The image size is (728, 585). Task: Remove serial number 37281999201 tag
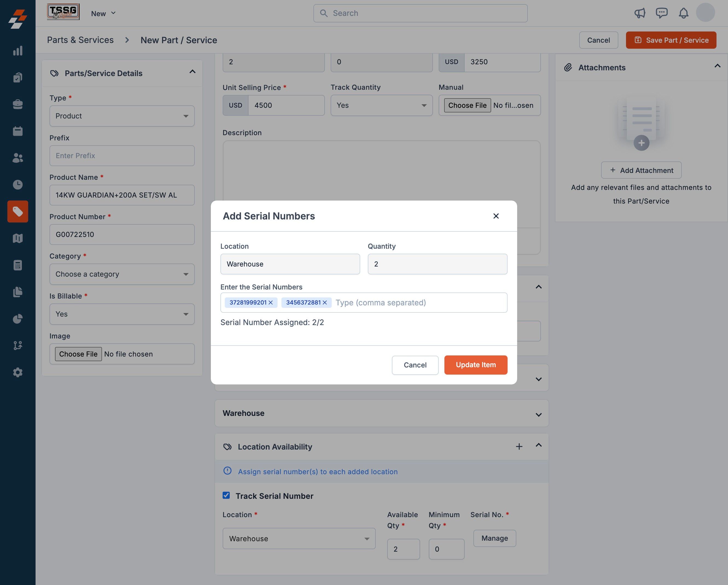[270, 302]
